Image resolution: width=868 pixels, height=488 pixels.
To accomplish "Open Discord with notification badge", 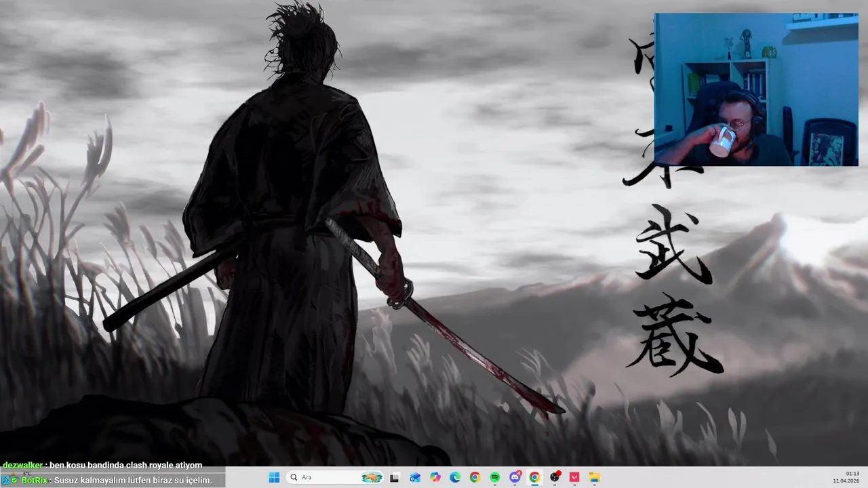I will [x=515, y=477].
